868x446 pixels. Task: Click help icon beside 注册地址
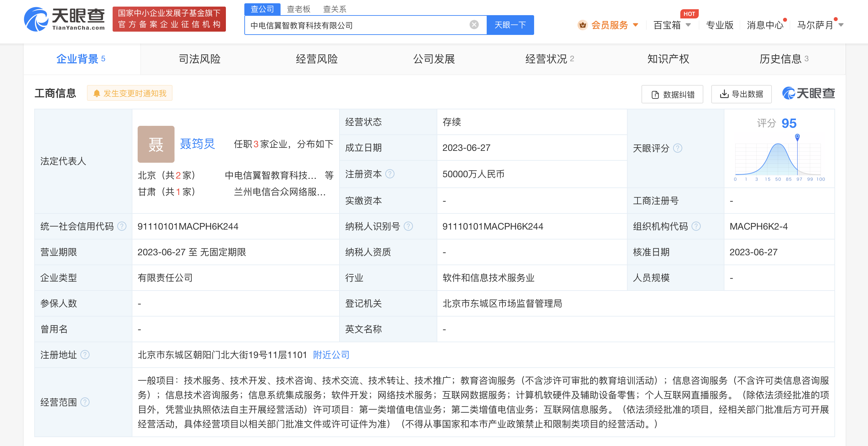pos(85,355)
